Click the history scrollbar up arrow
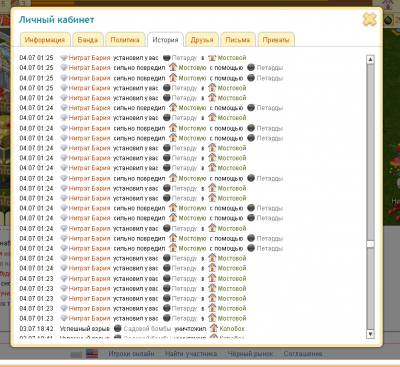 click(370, 59)
